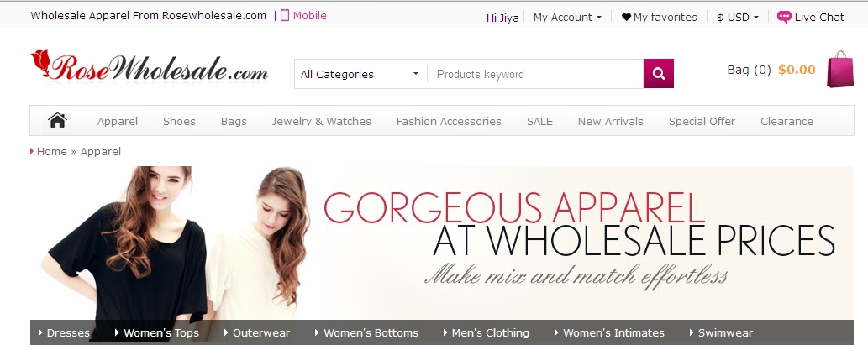Go to the SALE section
The height and width of the screenshot is (350, 868).
539,121
